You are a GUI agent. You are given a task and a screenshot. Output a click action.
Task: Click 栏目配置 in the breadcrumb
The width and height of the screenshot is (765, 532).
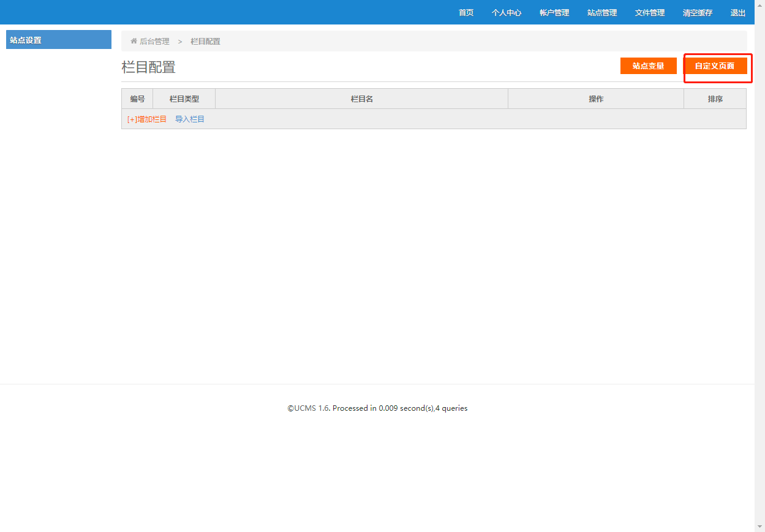tap(205, 42)
